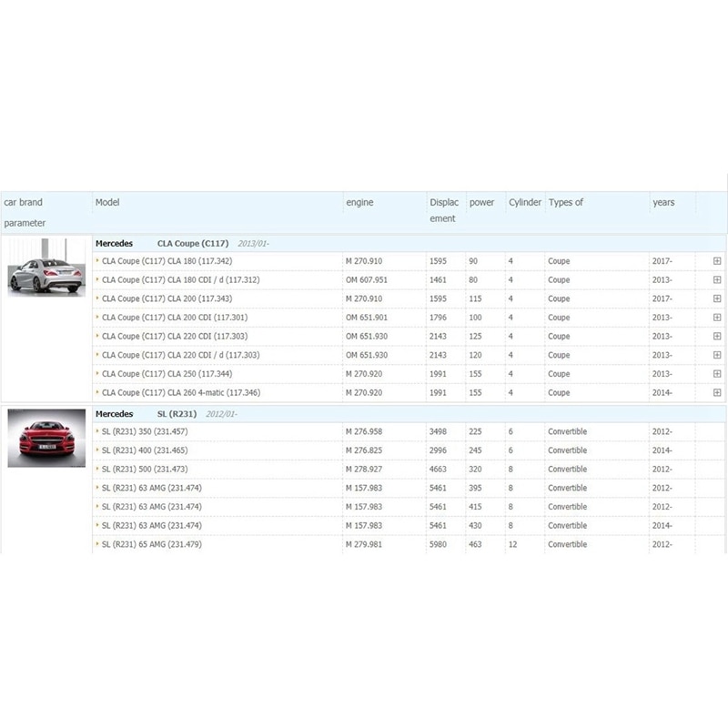The width and height of the screenshot is (728, 728).
Task: Click the years column header
Action: click(x=664, y=202)
